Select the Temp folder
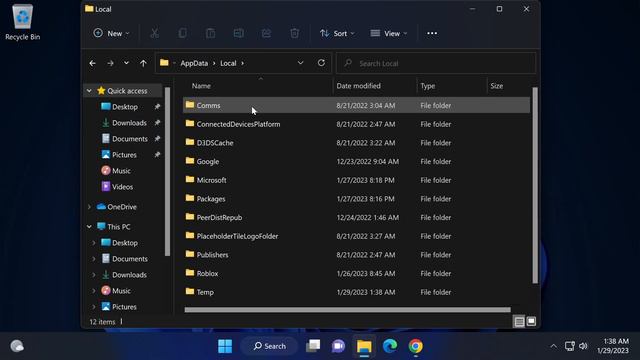The image size is (640, 360). point(356,292)
